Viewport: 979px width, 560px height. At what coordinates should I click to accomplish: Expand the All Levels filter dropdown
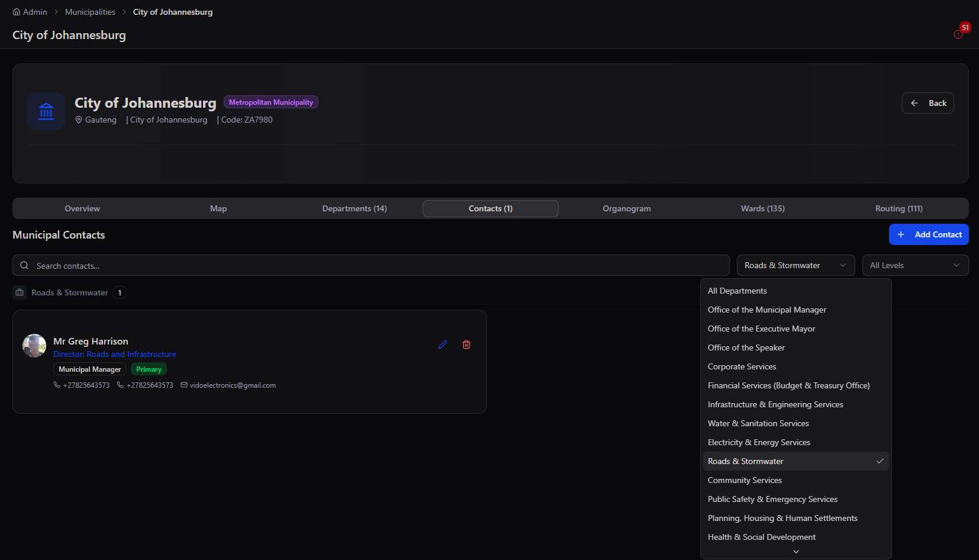point(915,265)
